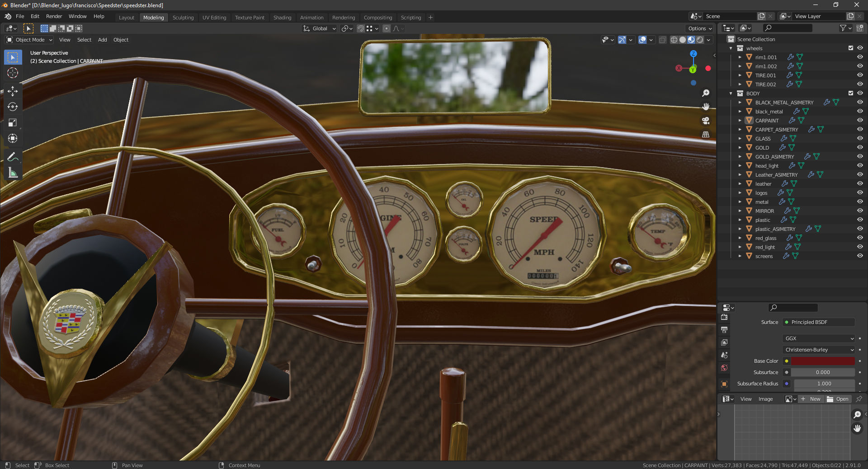The height and width of the screenshot is (469, 868).
Task: Select the Select Box tool
Action: pos(13,57)
